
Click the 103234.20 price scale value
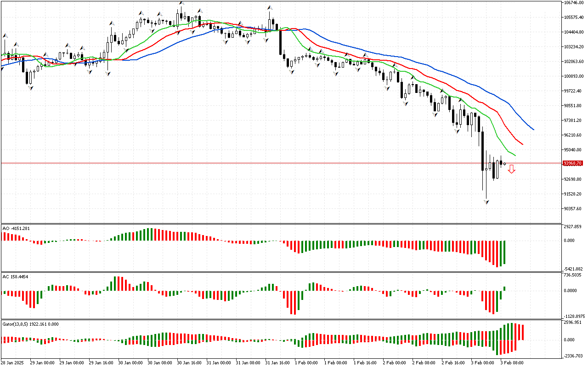573,47
